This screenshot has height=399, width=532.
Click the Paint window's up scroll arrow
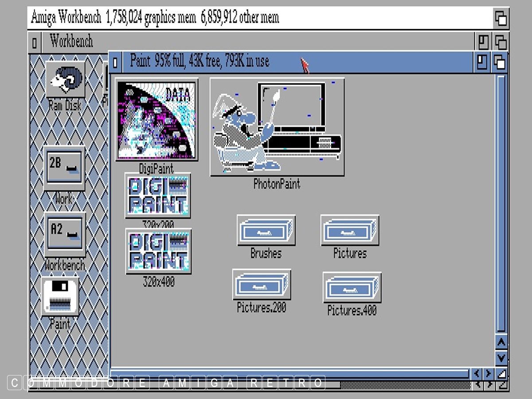pos(501,343)
